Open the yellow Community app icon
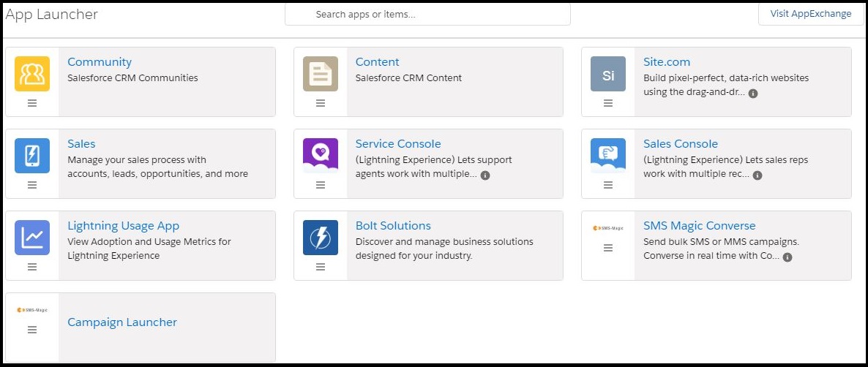 [32, 74]
